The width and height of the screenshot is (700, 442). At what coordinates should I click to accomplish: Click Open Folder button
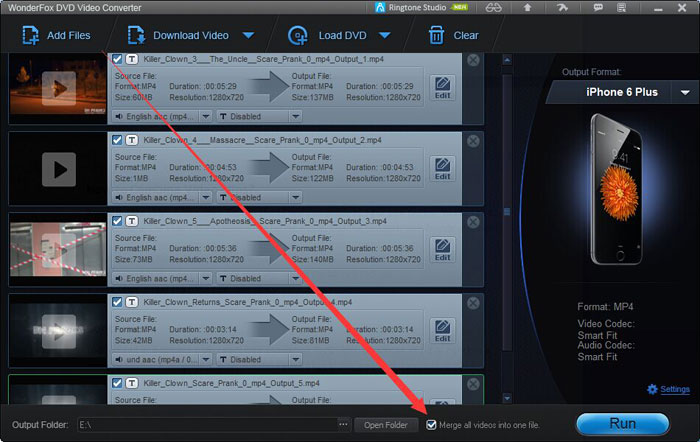(386, 425)
